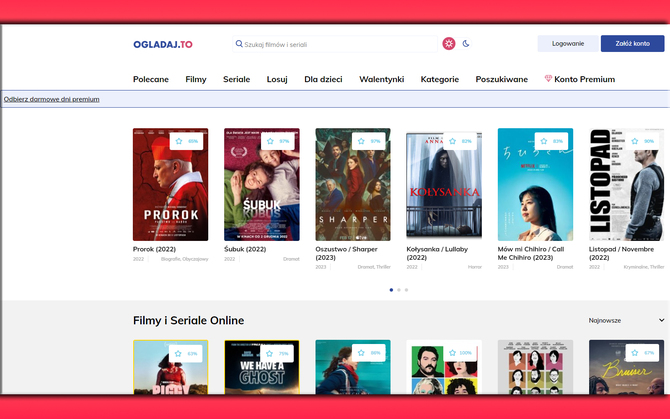Click the Call Me Chihiro poster
Image resolution: width=670 pixels, height=419 pixels.
(535, 185)
